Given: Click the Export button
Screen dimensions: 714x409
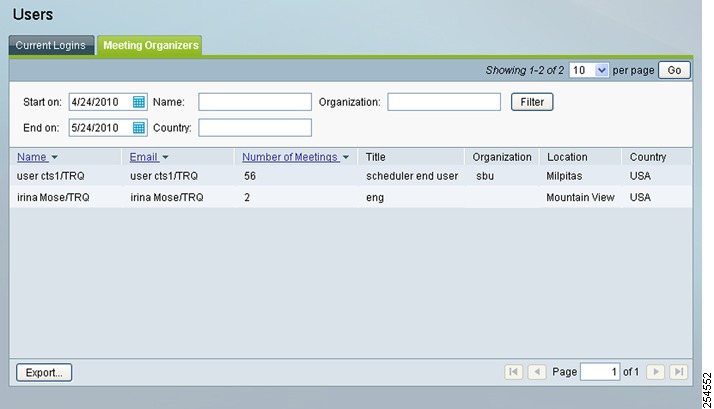Looking at the screenshot, I should point(44,372).
